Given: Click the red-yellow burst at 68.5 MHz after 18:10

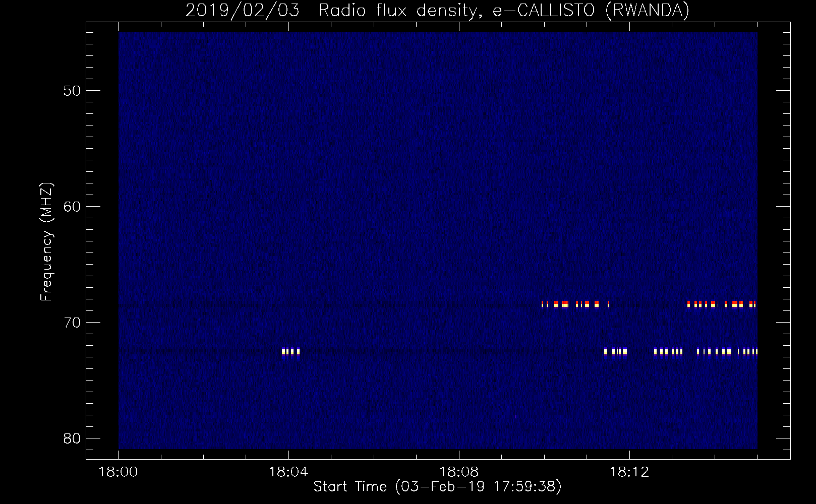Looking at the screenshot, I should (575, 304).
